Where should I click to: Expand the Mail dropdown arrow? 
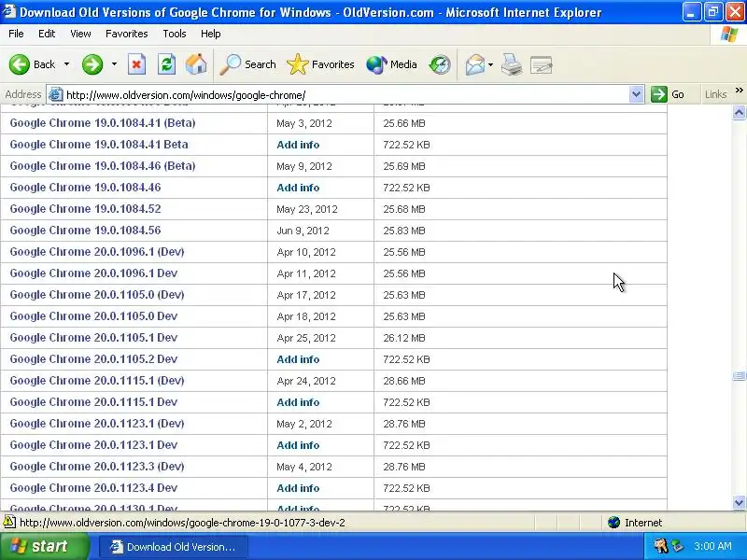coord(491,64)
